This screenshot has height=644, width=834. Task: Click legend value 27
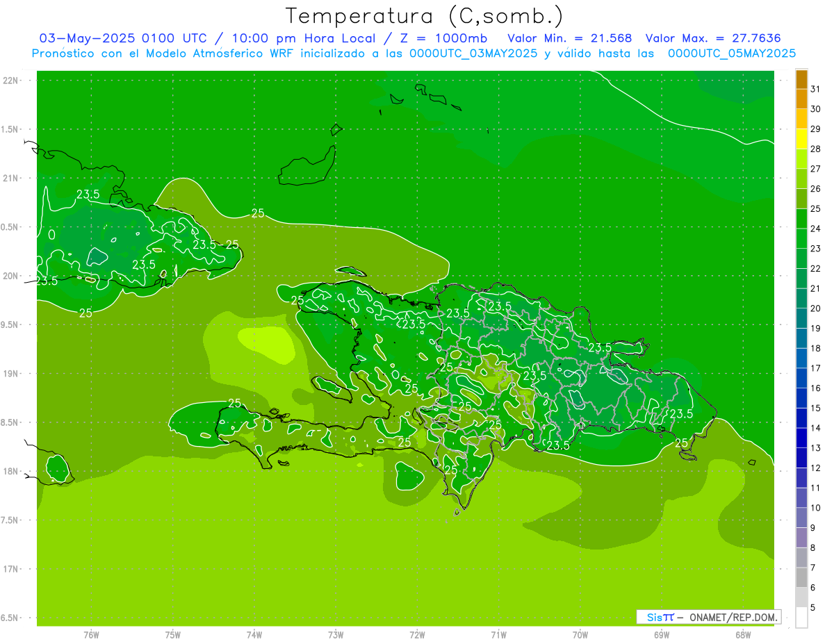pyautogui.click(x=816, y=168)
